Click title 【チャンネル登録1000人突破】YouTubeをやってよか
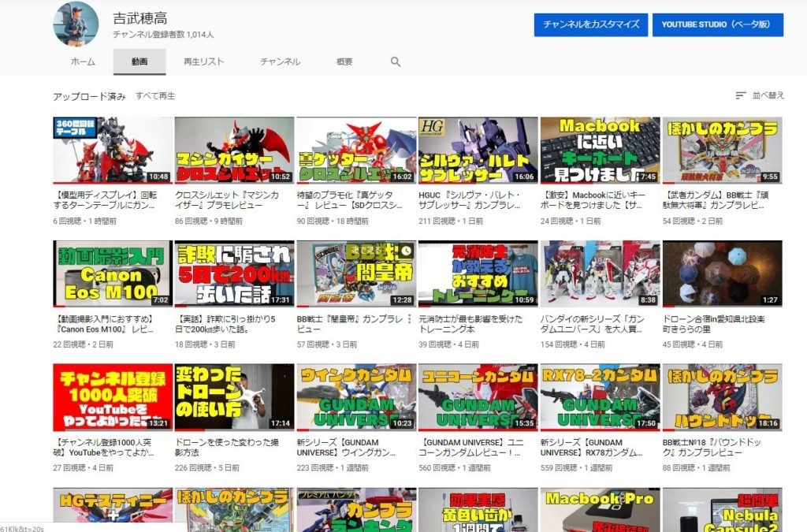Image resolution: width=807 pixels, height=532 pixels. coord(103,448)
